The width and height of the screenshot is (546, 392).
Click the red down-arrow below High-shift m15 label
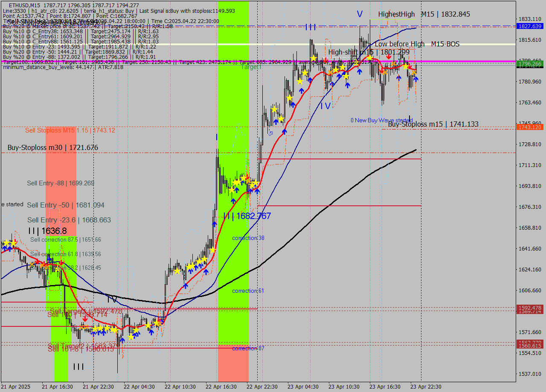tap(389, 56)
